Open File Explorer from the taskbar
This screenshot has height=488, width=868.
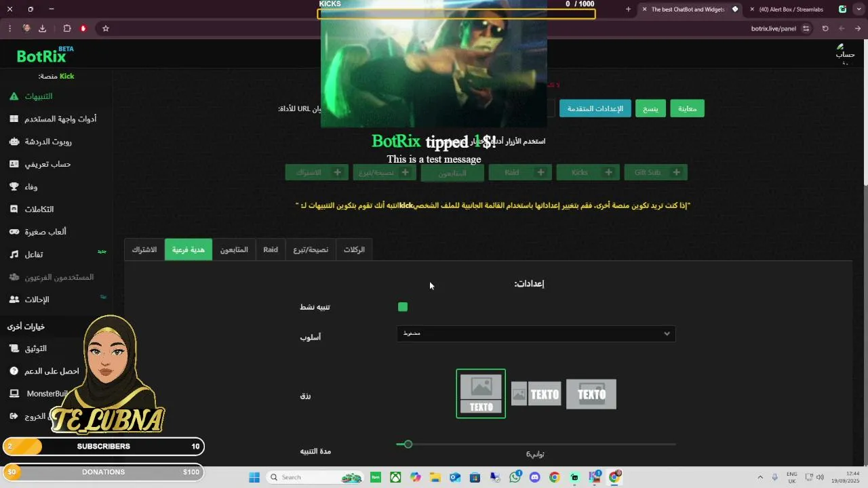coord(435,477)
